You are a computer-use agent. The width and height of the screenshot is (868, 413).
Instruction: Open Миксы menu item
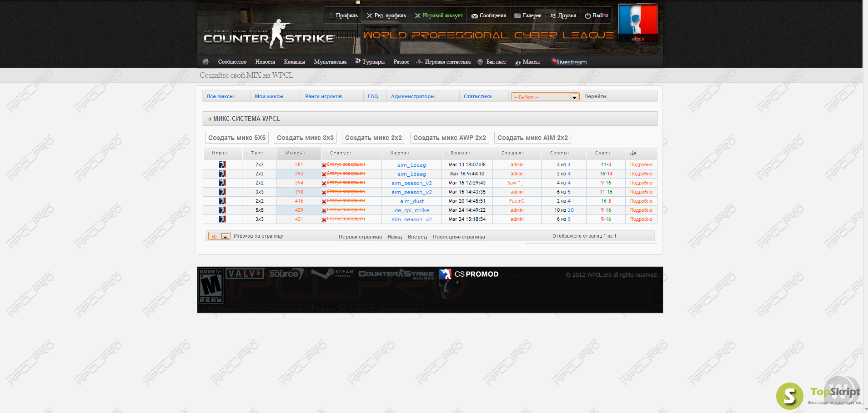click(x=527, y=62)
